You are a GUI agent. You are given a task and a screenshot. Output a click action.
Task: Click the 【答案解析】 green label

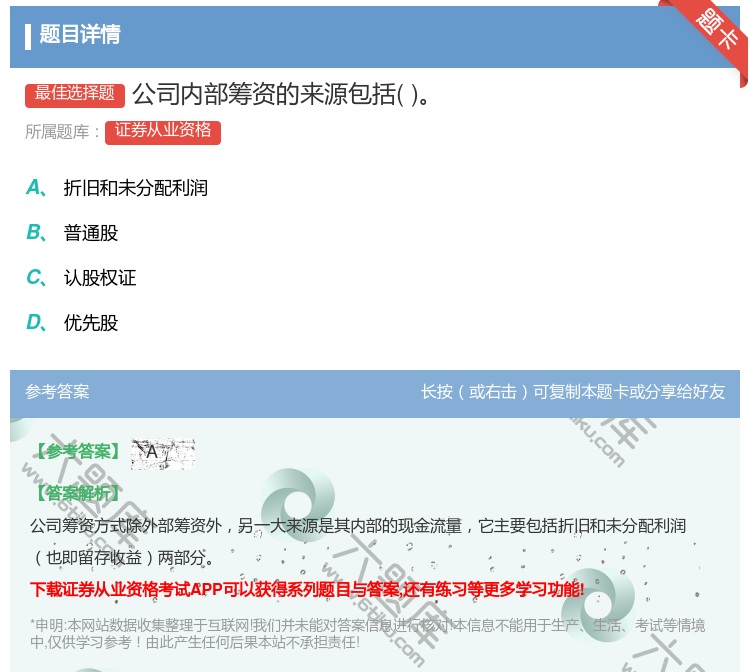pos(76,493)
